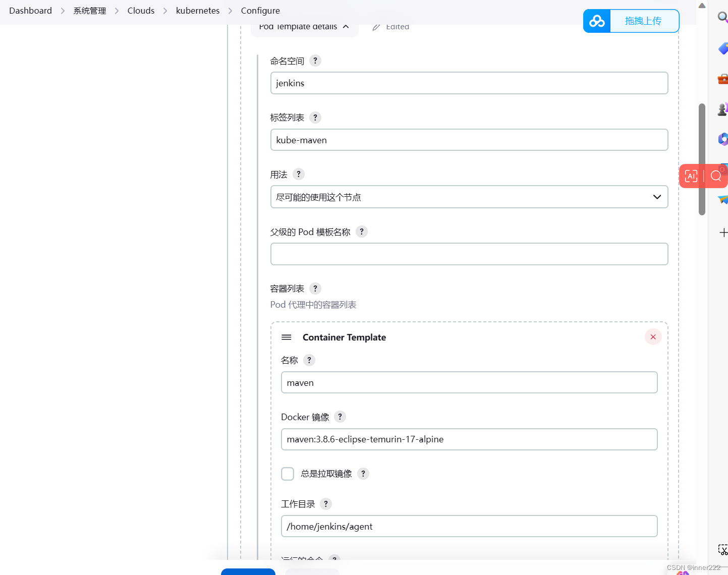Screen dimensions: 728x575
Task: Toggle the 总是拉取镜像 checkbox
Action: pyautogui.click(x=288, y=474)
